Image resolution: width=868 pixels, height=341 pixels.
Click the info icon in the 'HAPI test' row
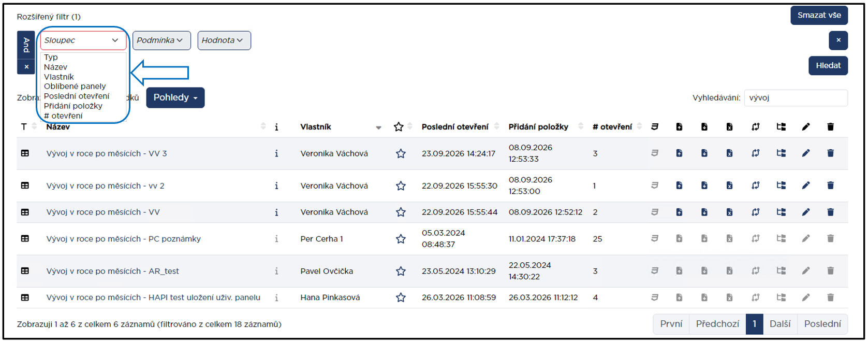pos(276,297)
